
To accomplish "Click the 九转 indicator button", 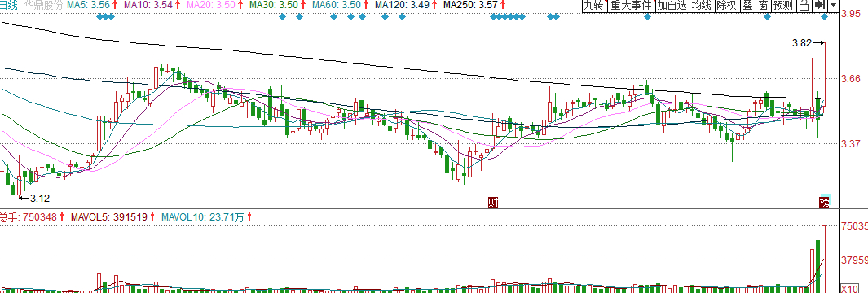I will pyautogui.click(x=594, y=6).
